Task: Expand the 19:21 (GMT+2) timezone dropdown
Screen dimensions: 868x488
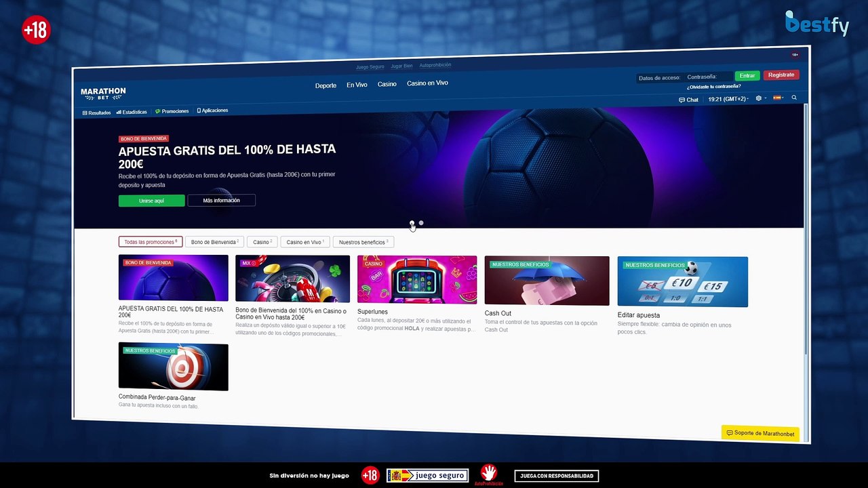Action: coord(728,99)
